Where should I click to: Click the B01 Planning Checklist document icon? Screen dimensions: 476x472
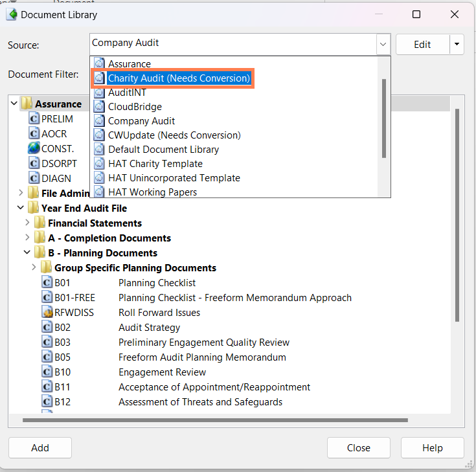click(47, 282)
